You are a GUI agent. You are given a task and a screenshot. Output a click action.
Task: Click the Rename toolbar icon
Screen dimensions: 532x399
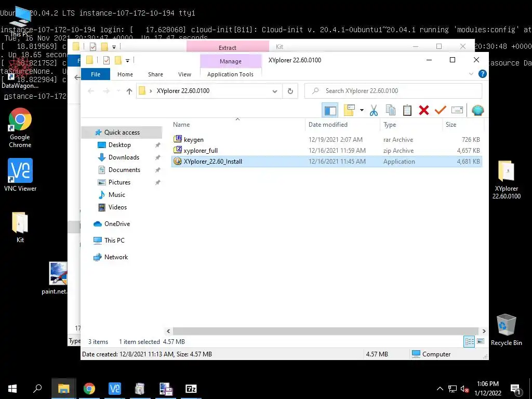[457, 110]
